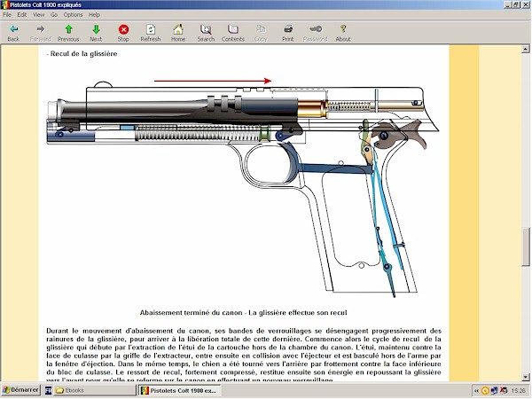Click the scrollbar down arrow

point(526,377)
